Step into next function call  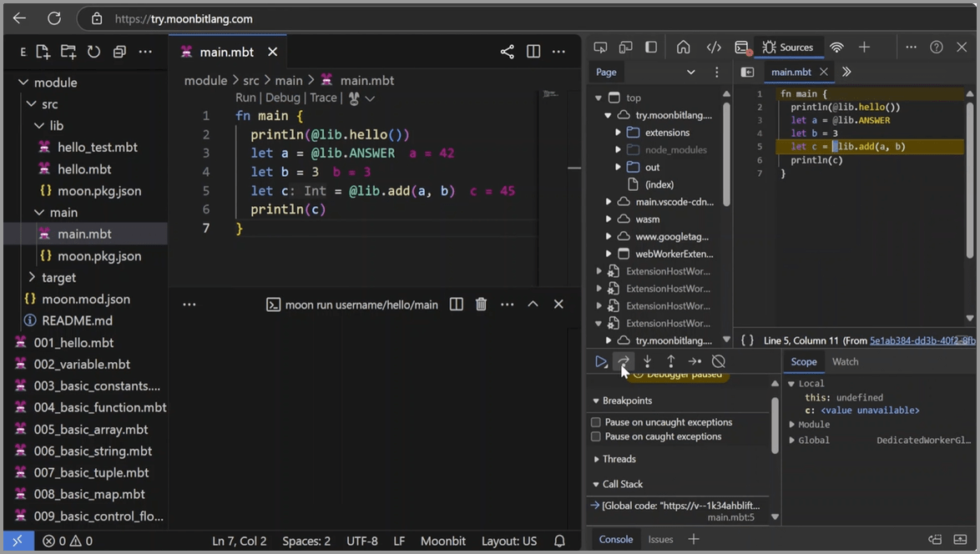[648, 361]
